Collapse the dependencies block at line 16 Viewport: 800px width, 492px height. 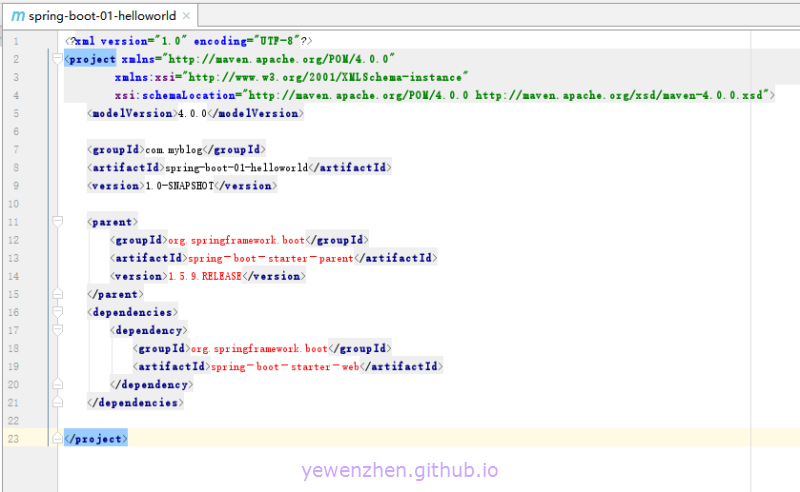(57, 312)
